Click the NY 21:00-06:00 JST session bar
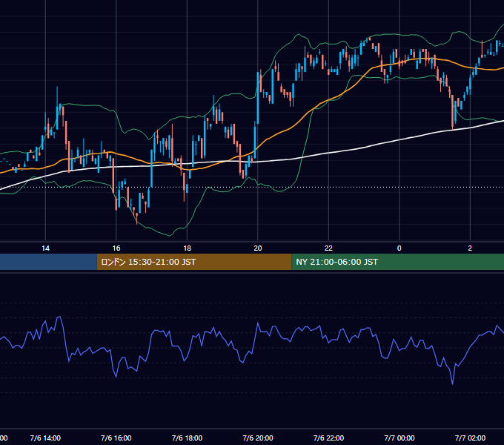Image resolution: width=504 pixels, height=445 pixels. (x=397, y=262)
